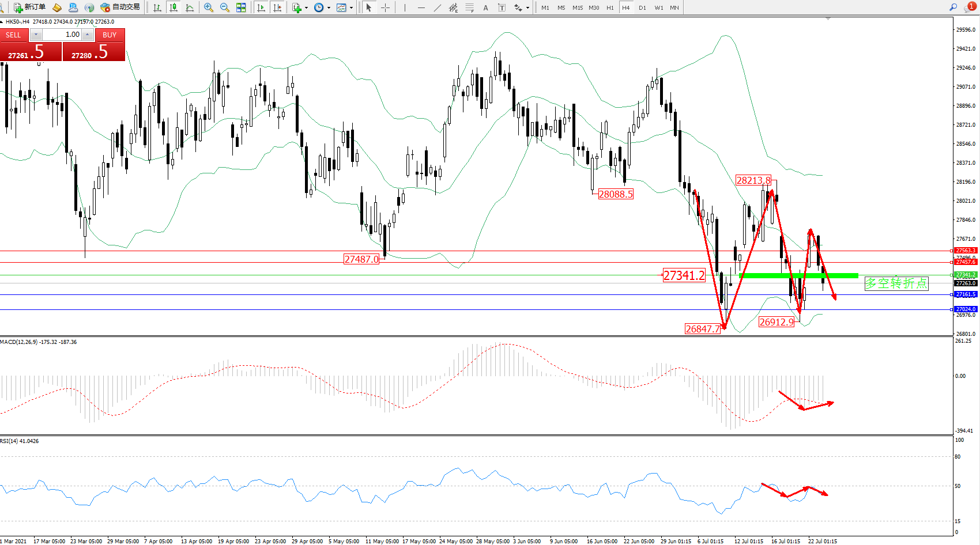Select the crosshair tool
980x545 pixels.
pos(385,7)
